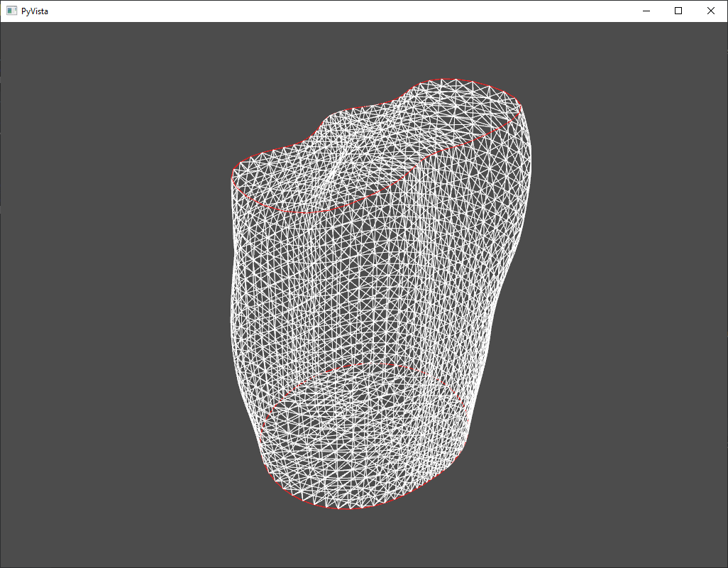Screen dimensions: 728x568
Task: Click the PyVista app icon in title bar
Action: pyautogui.click(x=11, y=11)
